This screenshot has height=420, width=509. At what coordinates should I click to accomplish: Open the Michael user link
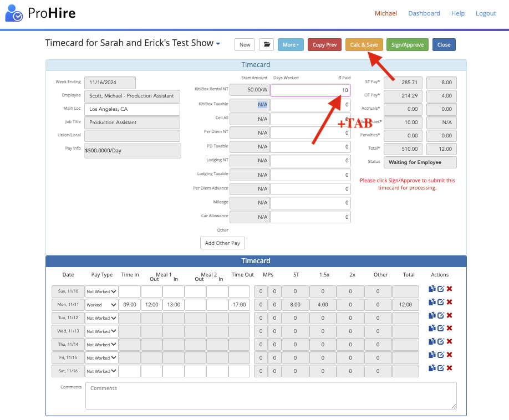point(386,13)
